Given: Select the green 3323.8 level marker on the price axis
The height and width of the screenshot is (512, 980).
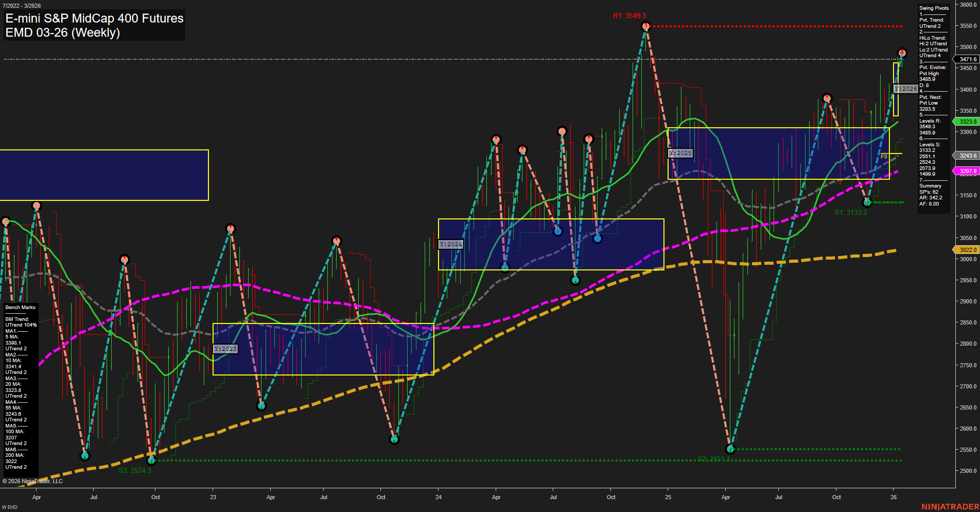Looking at the screenshot, I should pos(966,122).
